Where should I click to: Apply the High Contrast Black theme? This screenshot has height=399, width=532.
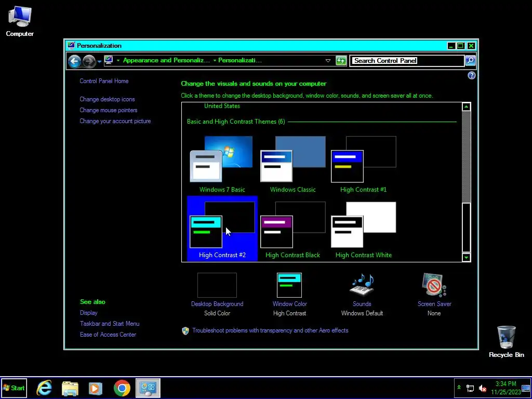point(293,229)
